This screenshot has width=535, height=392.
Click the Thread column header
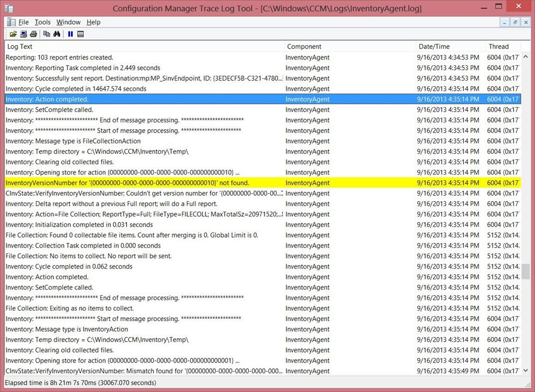(503, 47)
